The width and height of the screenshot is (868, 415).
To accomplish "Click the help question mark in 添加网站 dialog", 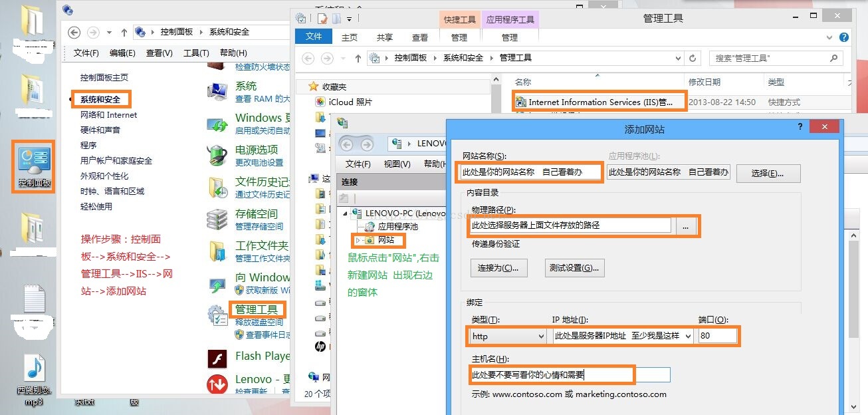I will coord(800,127).
